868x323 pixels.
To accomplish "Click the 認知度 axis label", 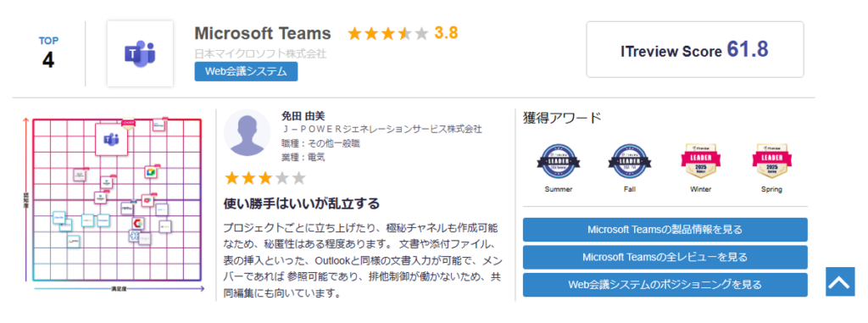I will [25, 199].
